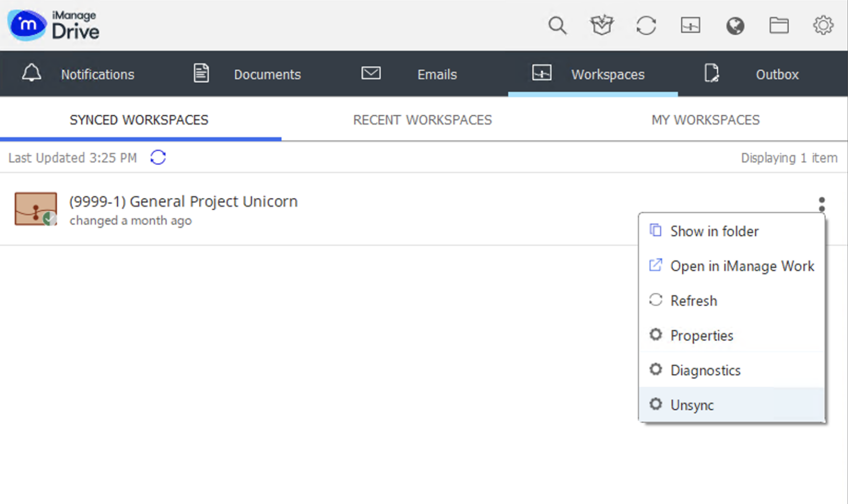This screenshot has width=848, height=504.
Task: Switch to the Recent Workspaces tab
Action: click(422, 120)
